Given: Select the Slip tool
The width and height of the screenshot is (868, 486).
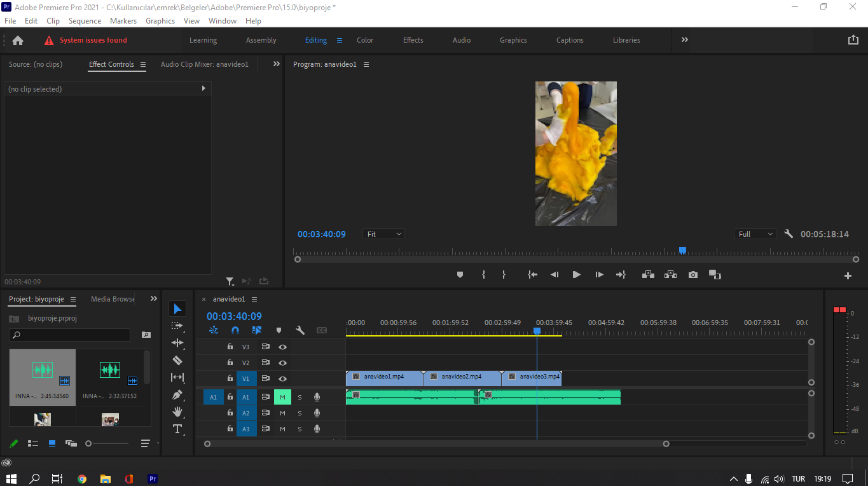Looking at the screenshot, I should pyautogui.click(x=177, y=377).
